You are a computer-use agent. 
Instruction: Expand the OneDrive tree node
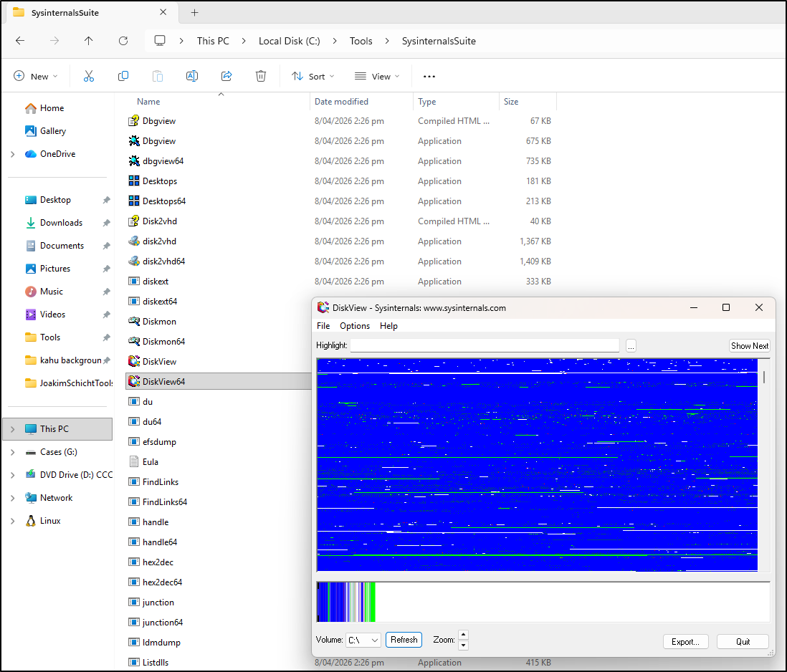pos(13,154)
